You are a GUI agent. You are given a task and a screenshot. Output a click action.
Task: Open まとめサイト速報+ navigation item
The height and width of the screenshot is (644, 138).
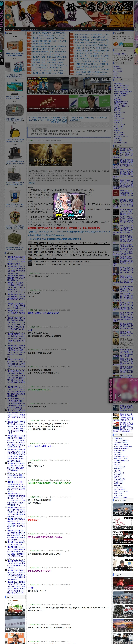coord(98,30)
